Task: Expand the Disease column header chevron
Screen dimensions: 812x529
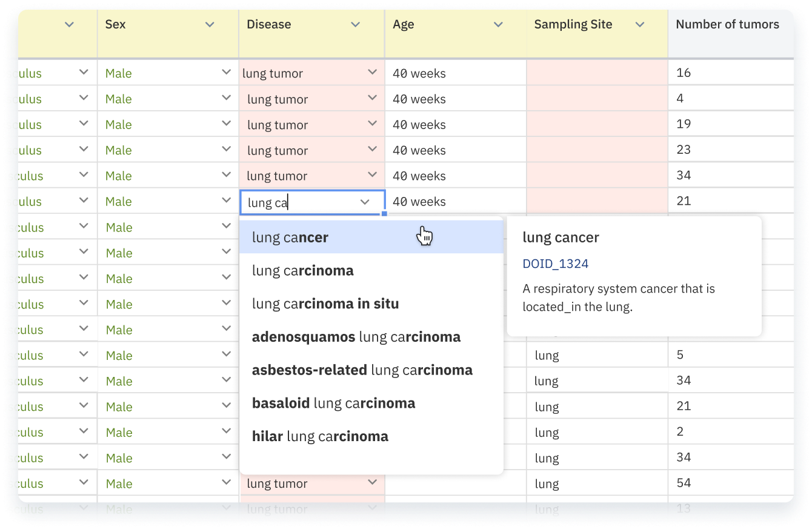Action: [356, 25]
